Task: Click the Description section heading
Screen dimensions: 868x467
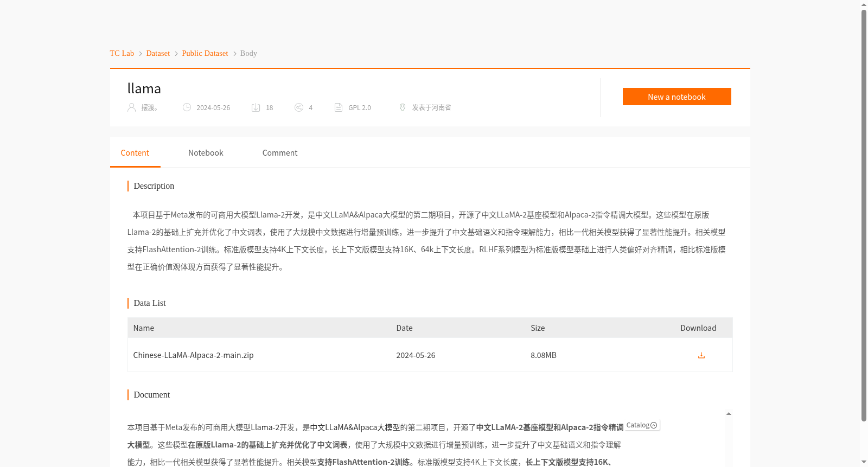Action: pos(154,186)
